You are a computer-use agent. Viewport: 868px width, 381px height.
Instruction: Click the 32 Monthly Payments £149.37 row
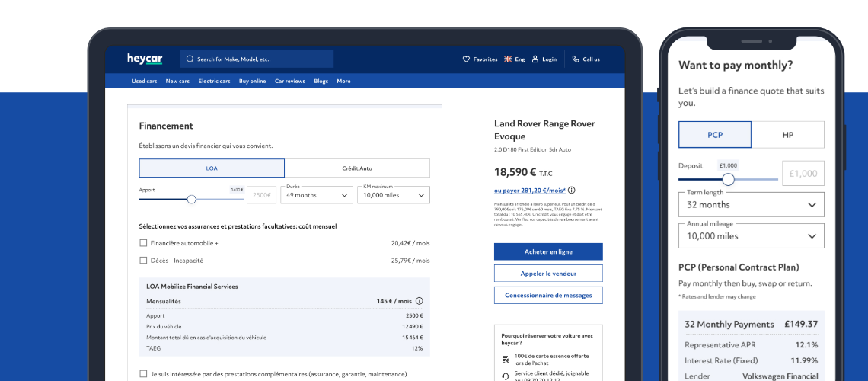tap(752, 325)
